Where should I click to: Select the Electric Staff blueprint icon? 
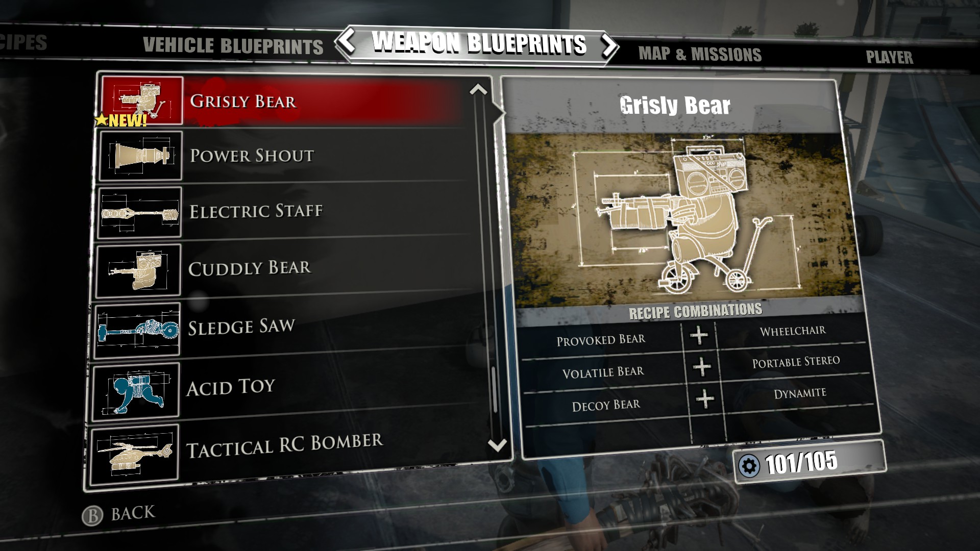140,212
